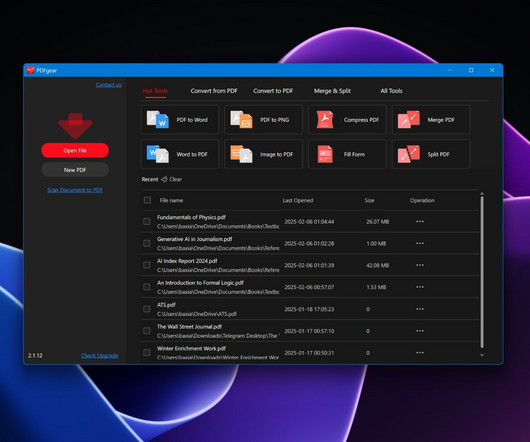This screenshot has height=442, width=530.
Task: Click Clear to empty the recent list
Action: (175, 179)
